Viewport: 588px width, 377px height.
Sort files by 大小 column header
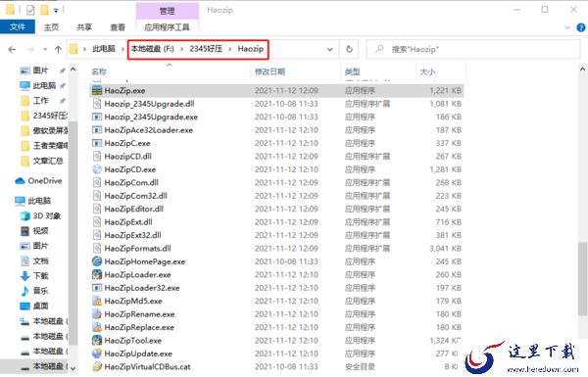pyautogui.click(x=427, y=71)
